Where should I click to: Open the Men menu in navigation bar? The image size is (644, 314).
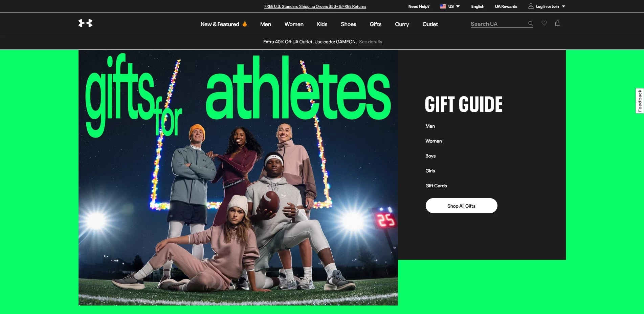click(x=265, y=24)
